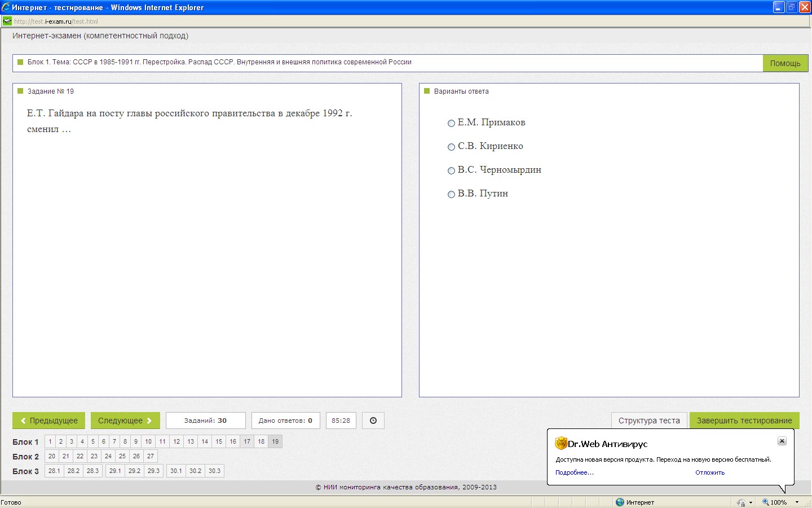The width and height of the screenshot is (812, 508).
Task: Select answer С.В. Кириенко
Action: (x=451, y=147)
